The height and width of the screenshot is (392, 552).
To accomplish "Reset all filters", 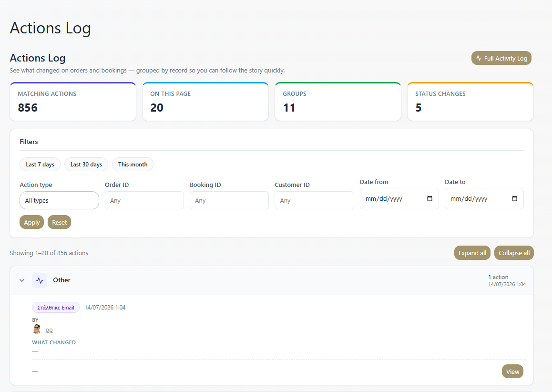I will click(59, 222).
